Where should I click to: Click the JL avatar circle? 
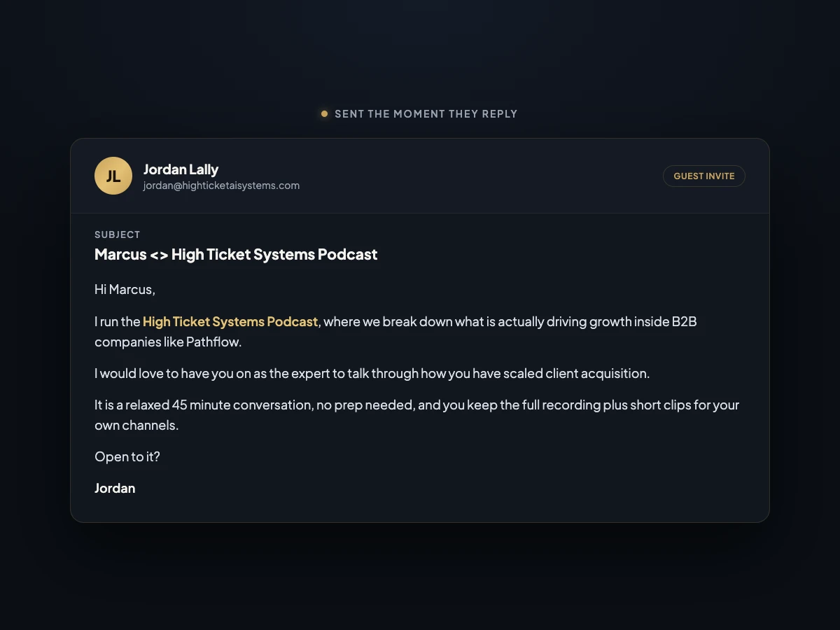(x=113, y=176)
